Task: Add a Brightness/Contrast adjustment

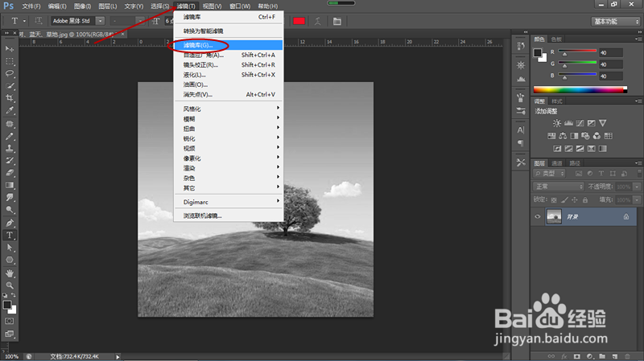Action: tap(556, 123)
